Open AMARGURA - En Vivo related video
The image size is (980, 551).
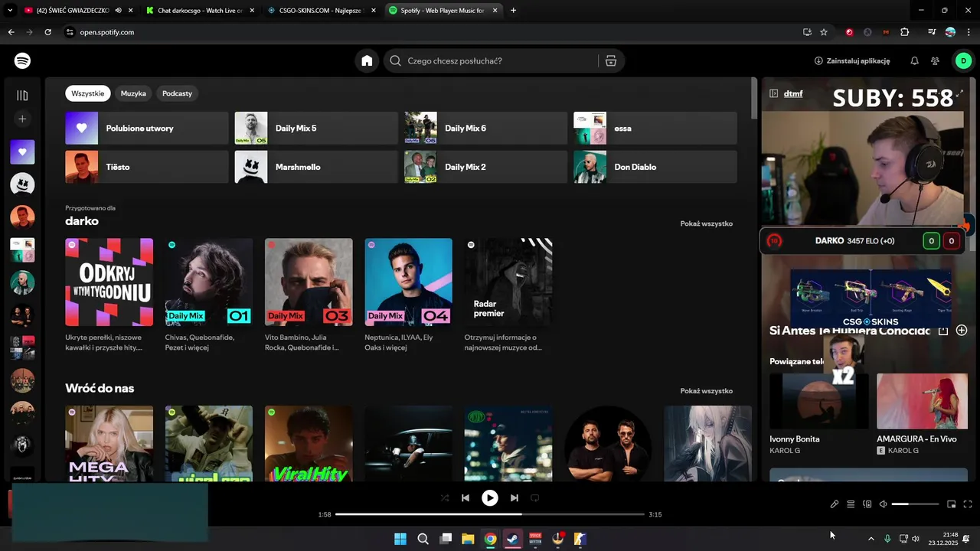(922, 414)
